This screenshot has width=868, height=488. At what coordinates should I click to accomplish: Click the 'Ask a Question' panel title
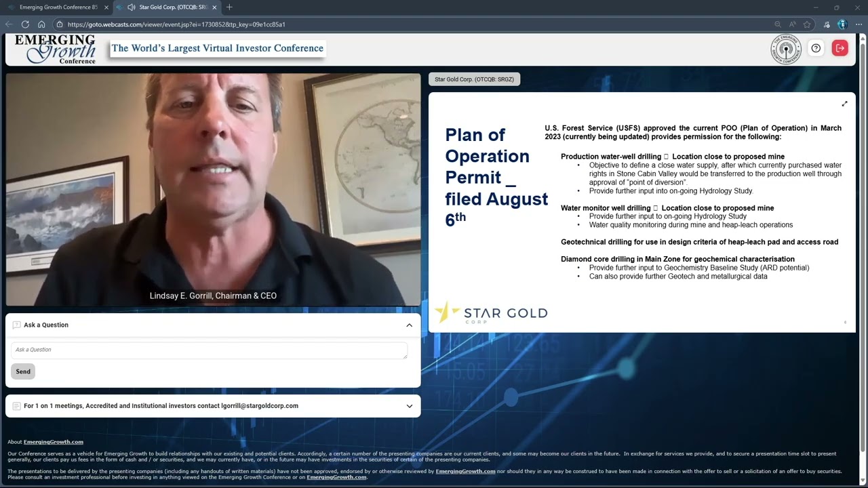tap(46, 325)
